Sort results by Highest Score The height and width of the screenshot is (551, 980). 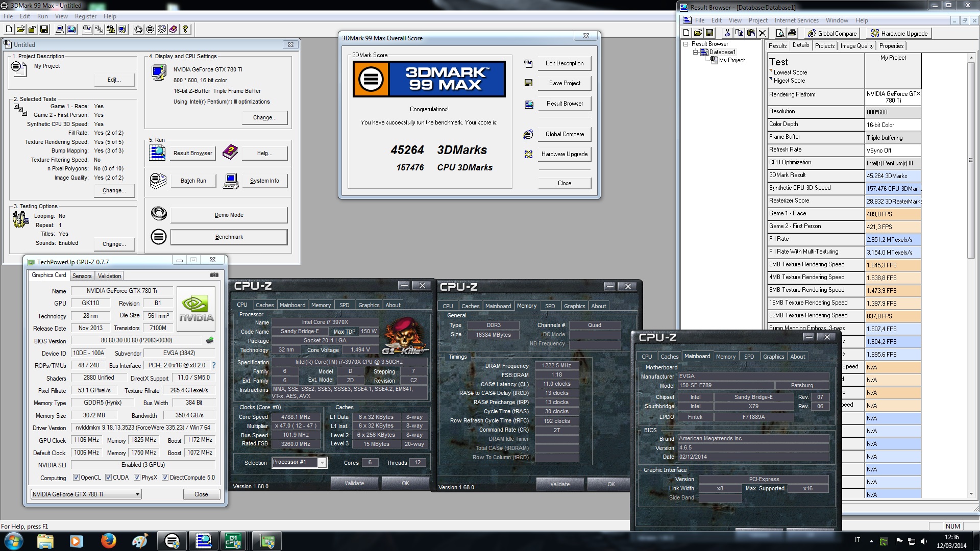[789, 81]
